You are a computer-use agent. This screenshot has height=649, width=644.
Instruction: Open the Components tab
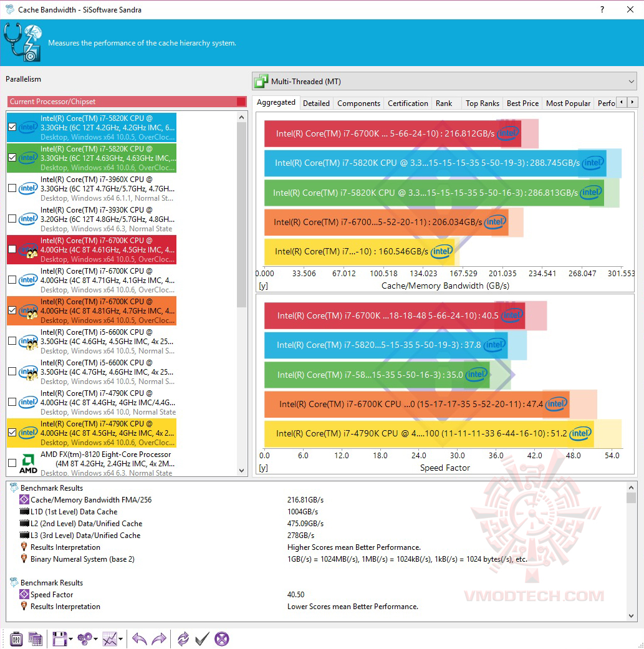(358, 103)
